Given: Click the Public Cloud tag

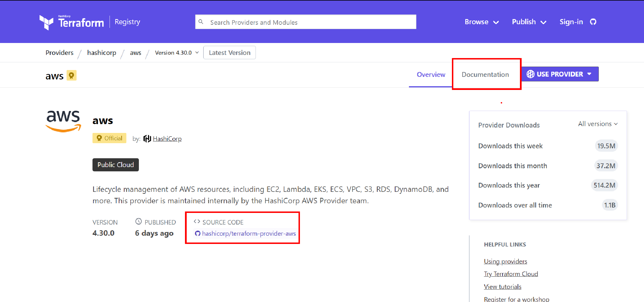Looking at the screenshot, I should click(x=116, y=165).
